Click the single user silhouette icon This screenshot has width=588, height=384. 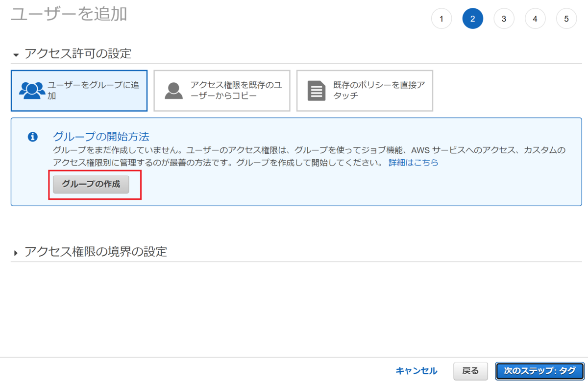173,91
